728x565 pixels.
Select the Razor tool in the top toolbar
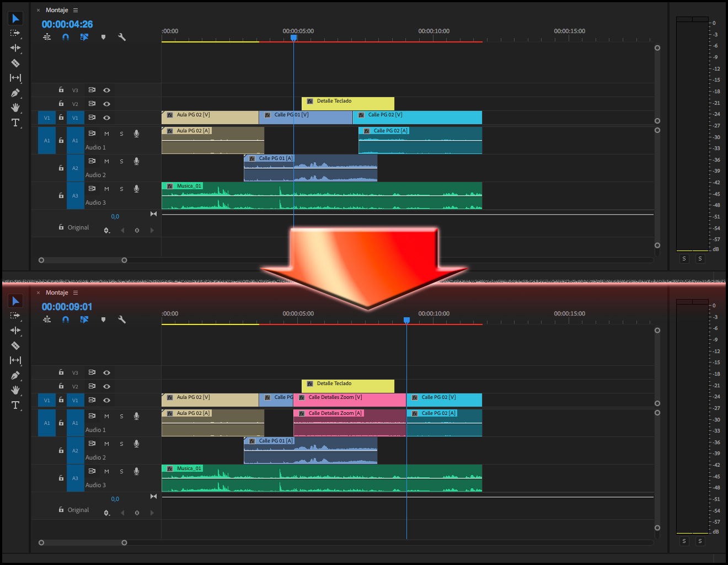coord(15,63)
